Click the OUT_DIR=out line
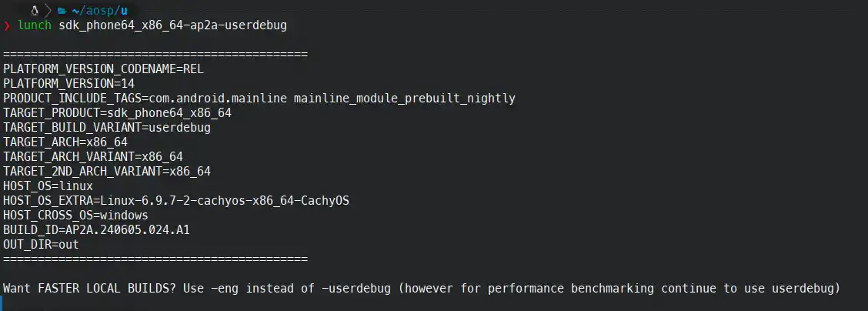Screen dimensions: 868x311 point(41,244)
